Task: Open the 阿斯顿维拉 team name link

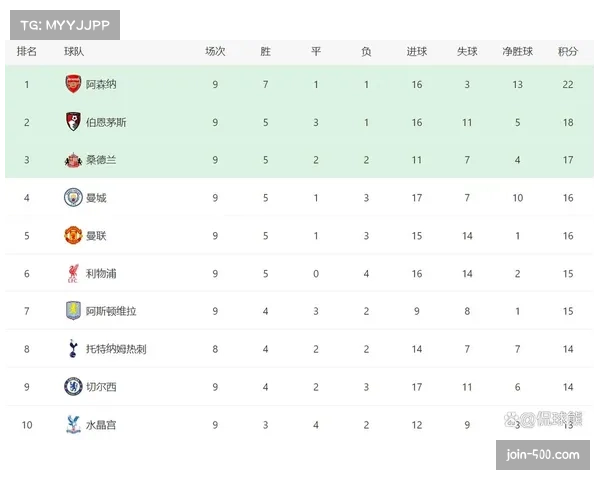Action: point(111,311)
